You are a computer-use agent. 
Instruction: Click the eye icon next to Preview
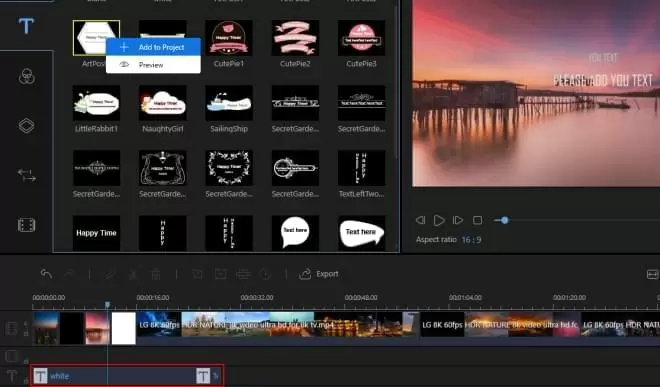click(124, 64)
